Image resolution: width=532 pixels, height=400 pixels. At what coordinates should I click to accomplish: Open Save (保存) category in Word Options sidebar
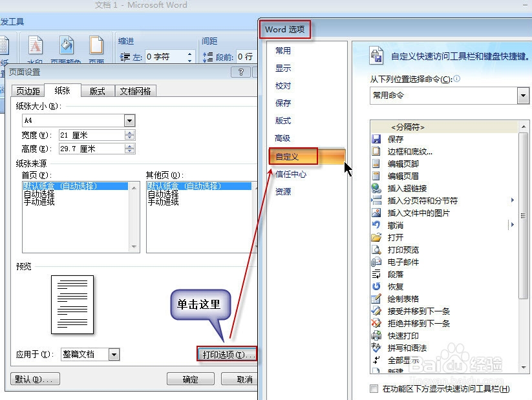(x=283, y=103)
